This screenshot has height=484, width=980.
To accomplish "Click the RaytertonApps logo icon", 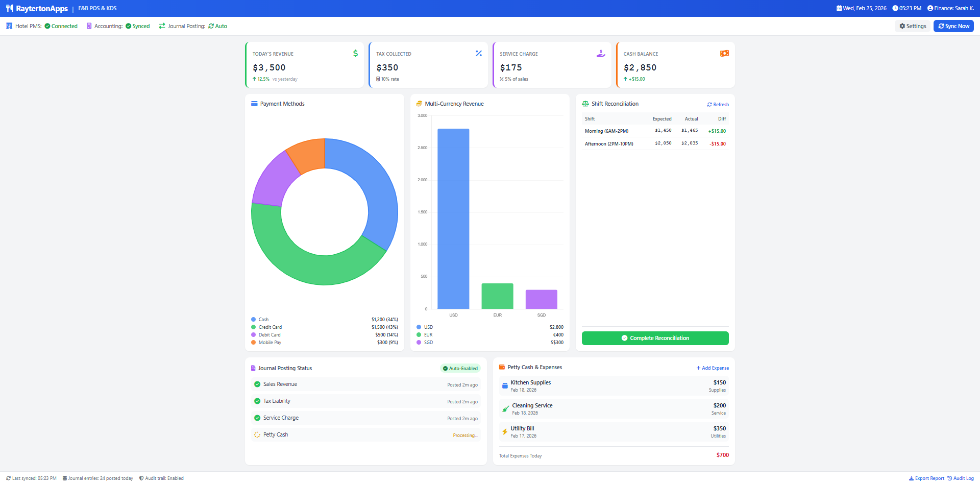I will (9, 8).
